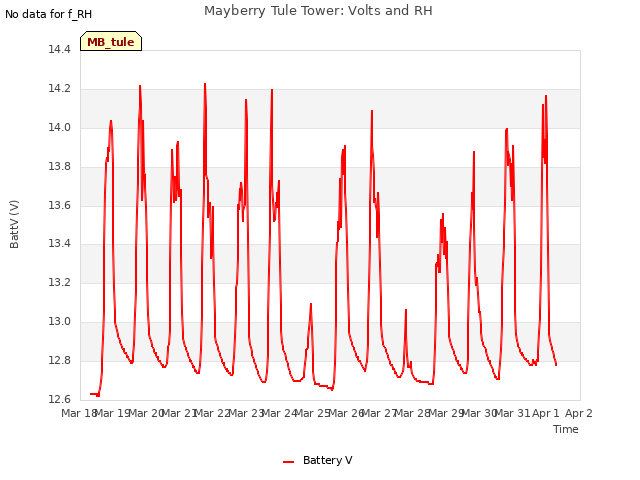640x480 pixels.
Task: Click the Time axis label
Action: (x=566, y=429)
